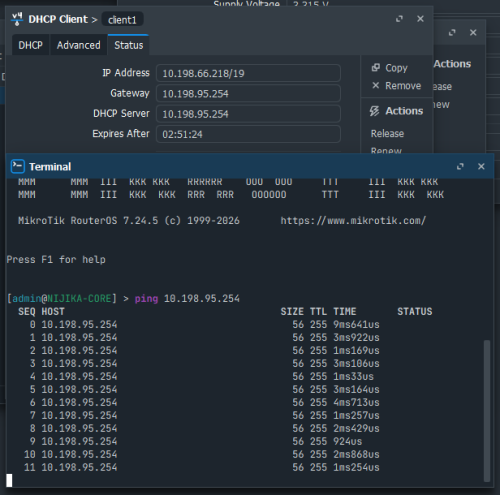Click the Remove X icon
The width and height of the screenshot is (500, 495).
pyautogui.click(x=376, y=86)
